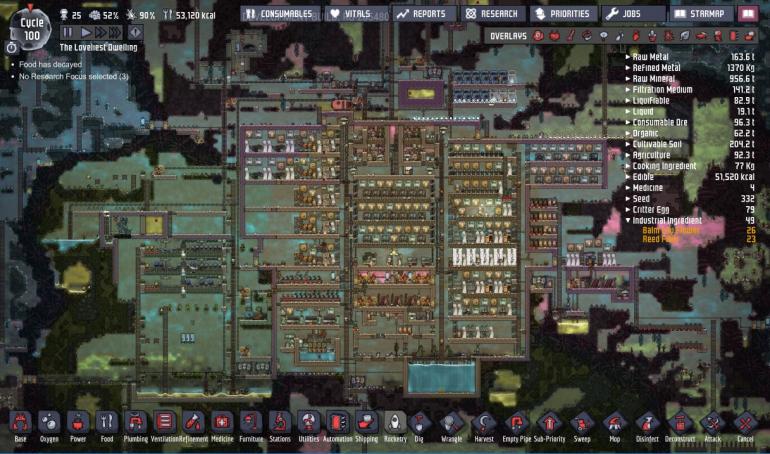Image resolution: width=770 pixels, height=454 pixels.
Task: Toggle the oxygen overlay icon
Action: pyautogui.click(x=539, y=36)
